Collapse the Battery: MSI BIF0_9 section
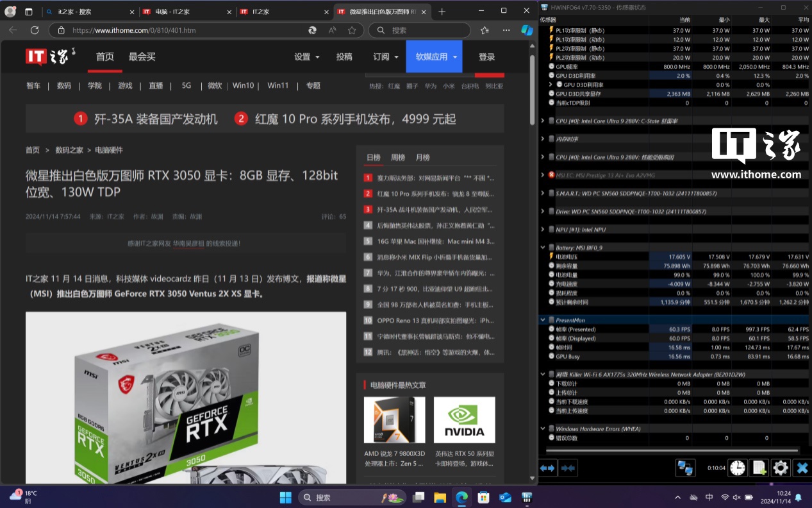The height and width of the screenshot is (508, 812). tap(543, 248)
